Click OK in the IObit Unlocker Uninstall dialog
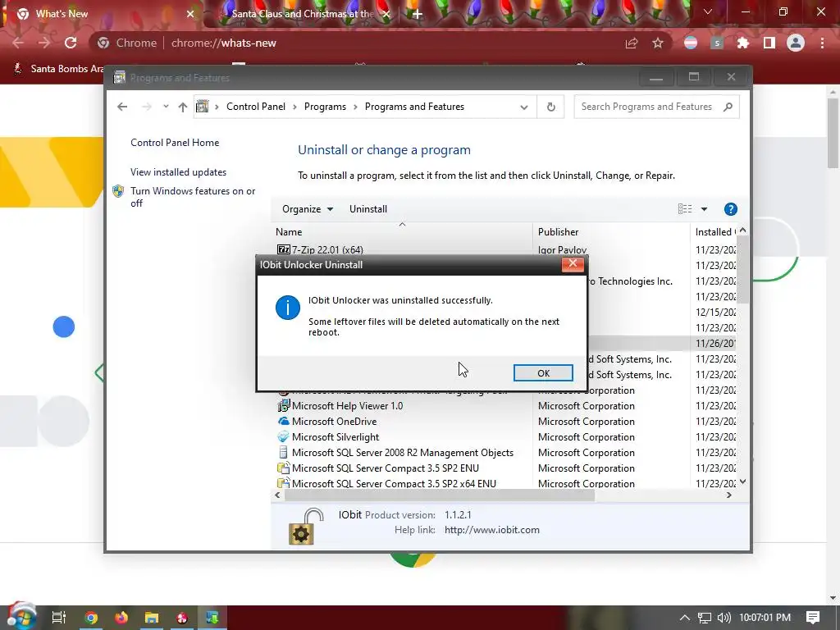The width and height of the screenshot is (840, 630). pyautogui.click(x=543, y=373)
